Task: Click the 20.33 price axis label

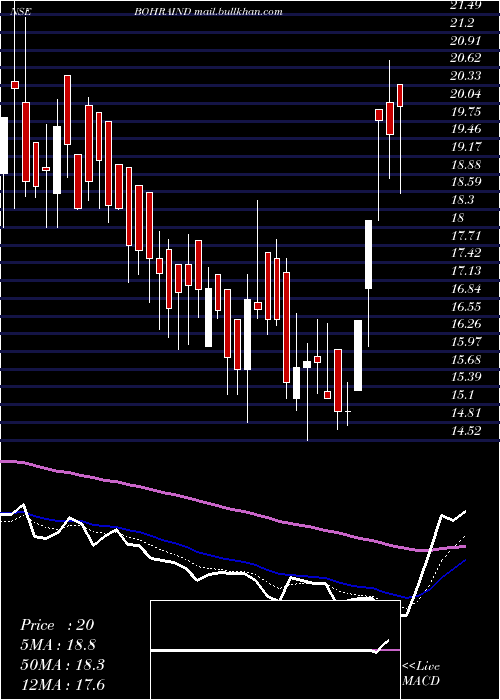Action: click(x=465, y=76)
